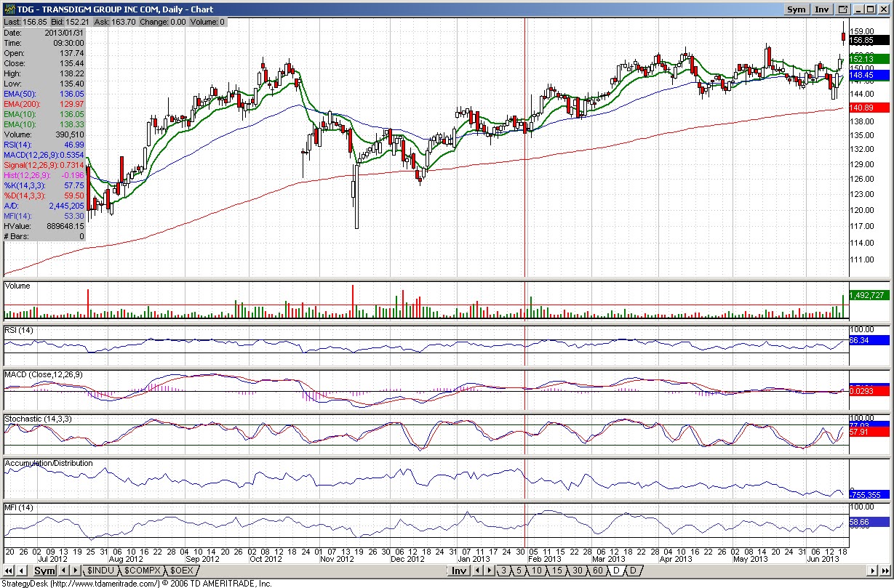The width and height of the screenshot is (894, 588).
Task: Switch to the $OEX symbol tab
Action: coord(182,571)
